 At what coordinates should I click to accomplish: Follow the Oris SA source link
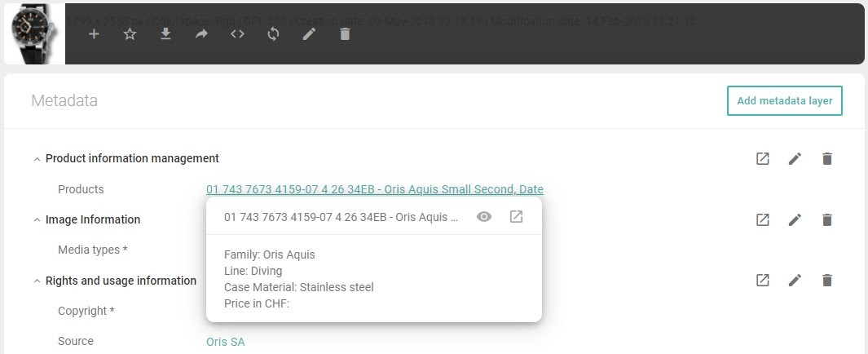coord(225,342)
